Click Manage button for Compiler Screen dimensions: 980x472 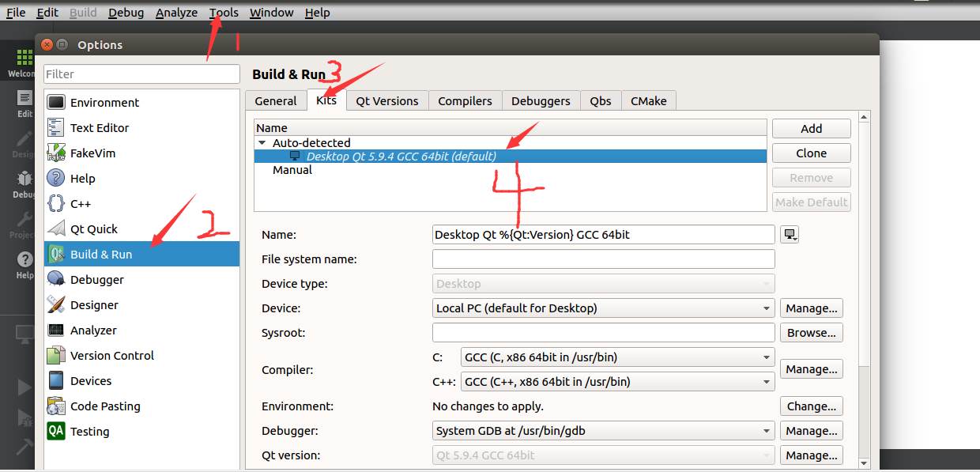coord(812,369)
